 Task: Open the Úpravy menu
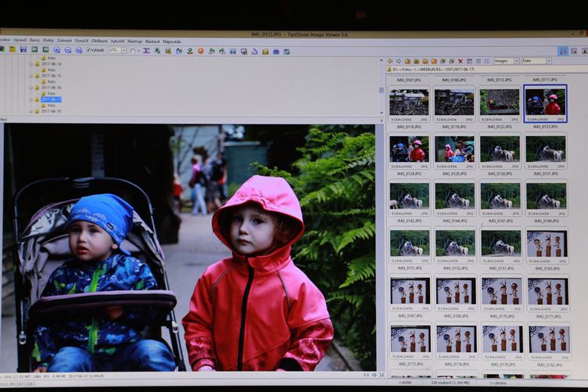point(20,40)
